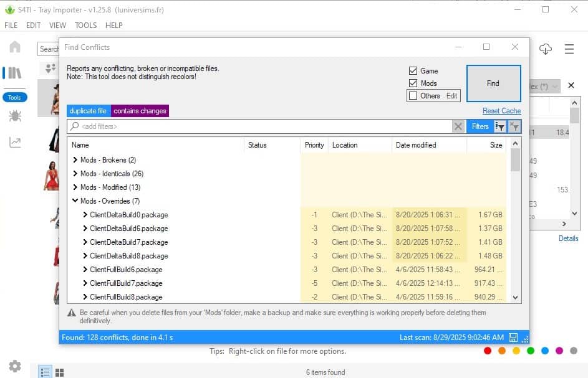Screen dimensions: 588x378
Task: Open the hamburger menu at top right
Action: point(569,49)
